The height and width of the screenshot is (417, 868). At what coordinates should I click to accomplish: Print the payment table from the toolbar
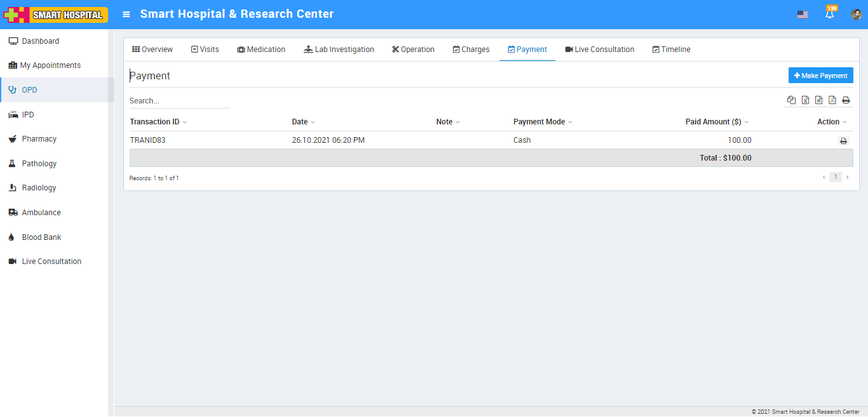[x=846, y=100]
